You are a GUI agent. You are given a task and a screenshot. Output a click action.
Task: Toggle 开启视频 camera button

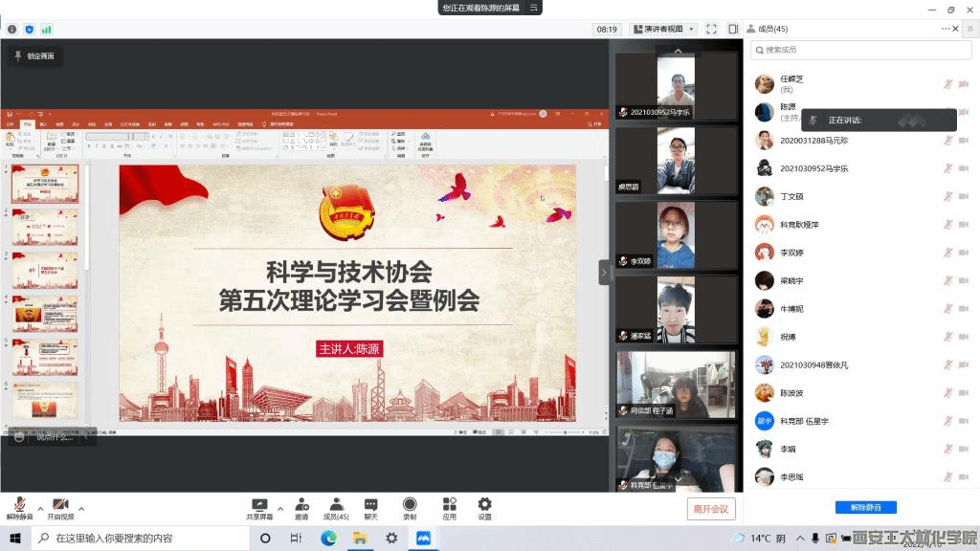click(x=60, y=508)
